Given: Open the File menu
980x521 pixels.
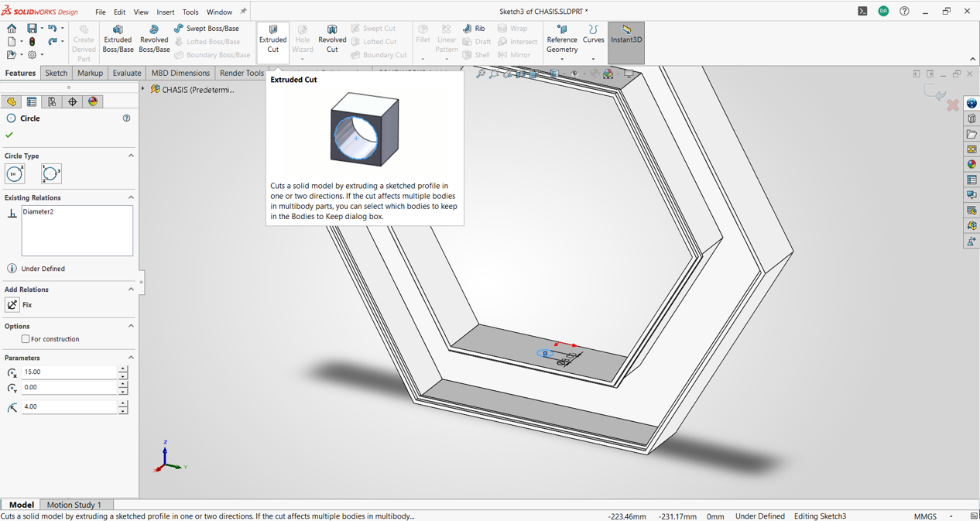Looking at the screenshot, I should point(101,12).
